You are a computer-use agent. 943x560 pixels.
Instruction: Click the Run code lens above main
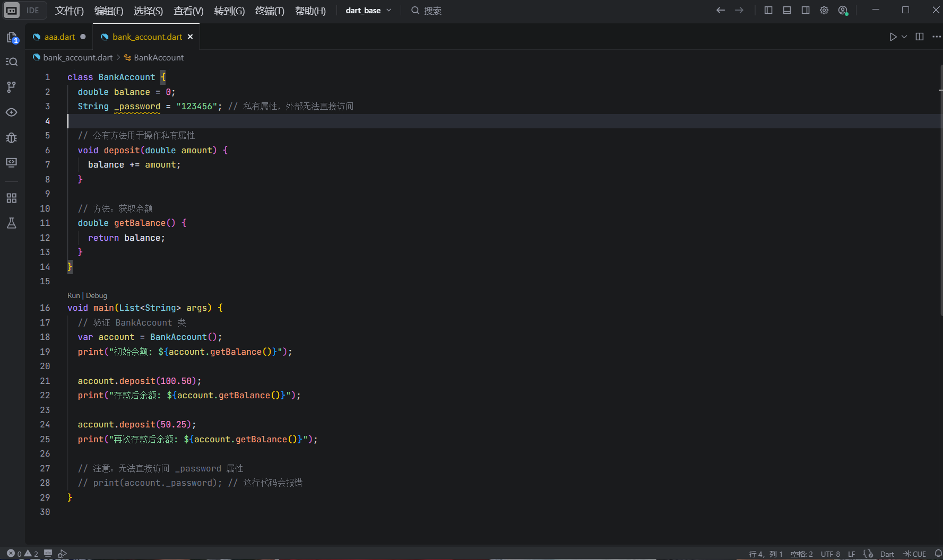(73, 295)
